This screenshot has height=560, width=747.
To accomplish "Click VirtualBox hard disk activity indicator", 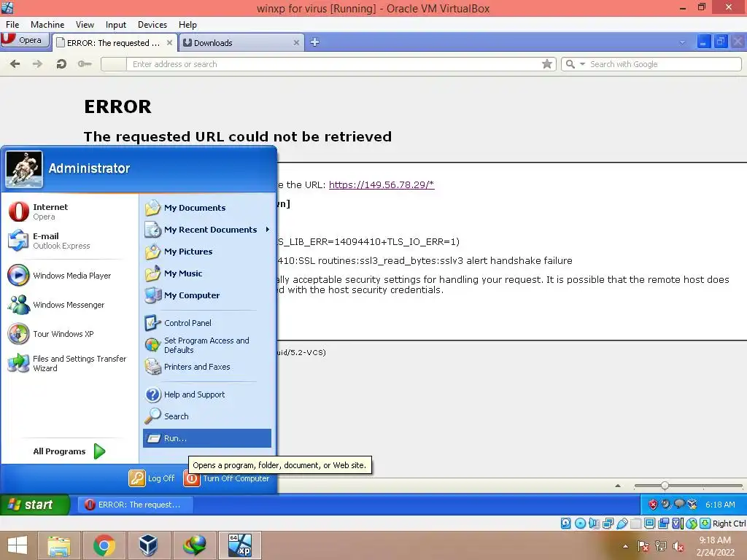I will [565, 524].
